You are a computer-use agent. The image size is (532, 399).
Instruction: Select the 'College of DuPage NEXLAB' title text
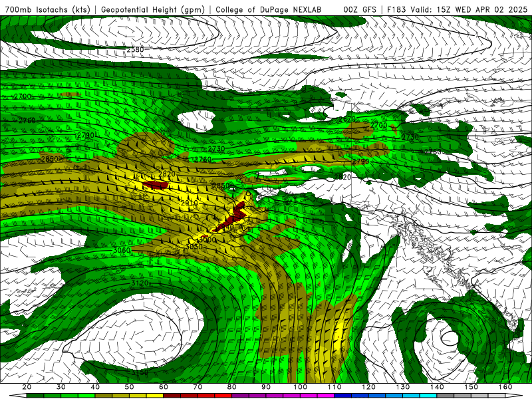(x=269, y=10)
